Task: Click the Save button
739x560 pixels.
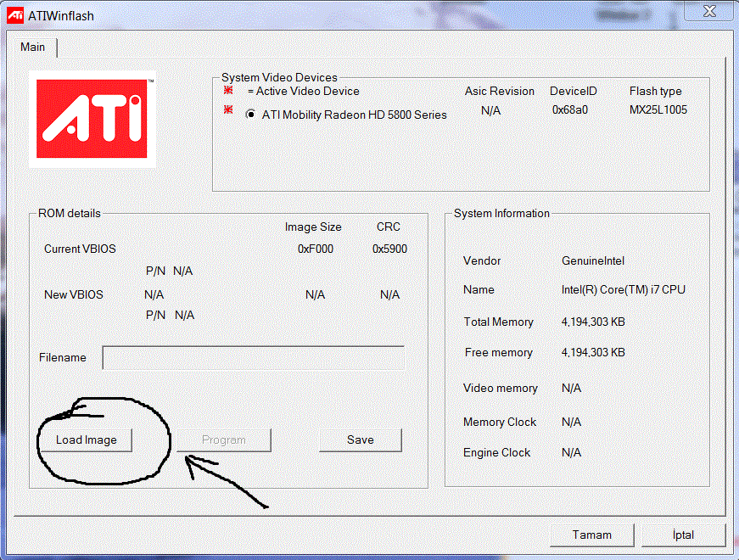Action: (x=361, y=440)
